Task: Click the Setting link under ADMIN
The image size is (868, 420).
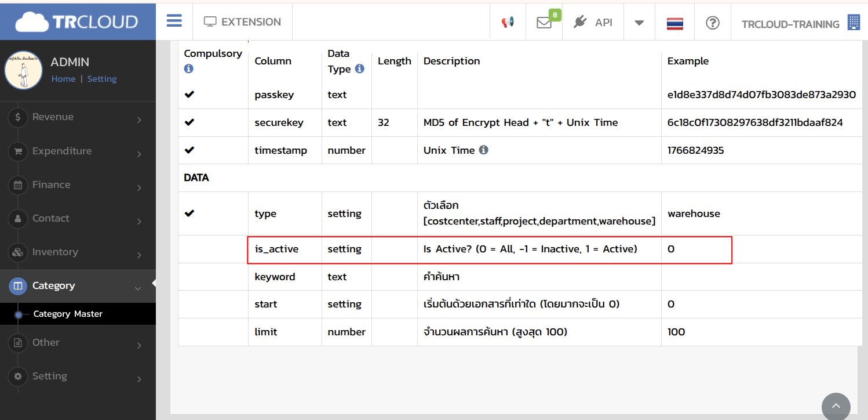Action: 102,79
